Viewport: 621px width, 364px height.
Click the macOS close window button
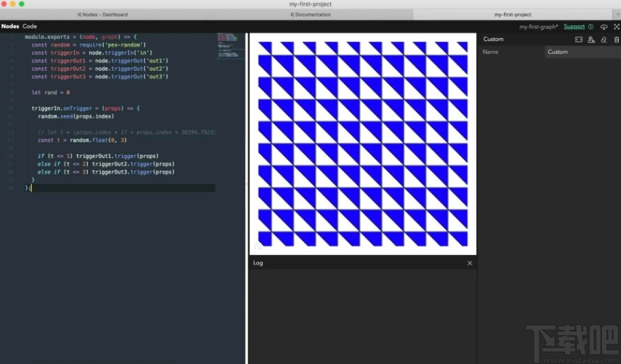(x=4, y=4)
